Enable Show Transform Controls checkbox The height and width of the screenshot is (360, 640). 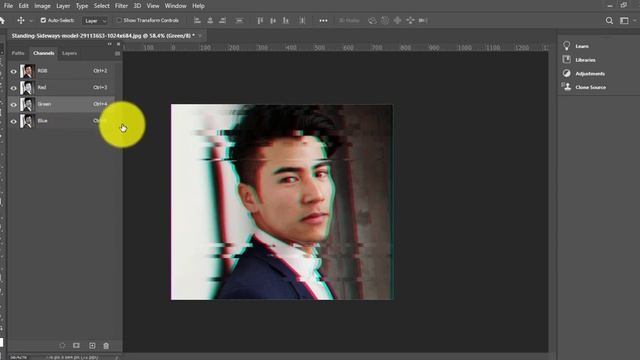click(119, 20)
